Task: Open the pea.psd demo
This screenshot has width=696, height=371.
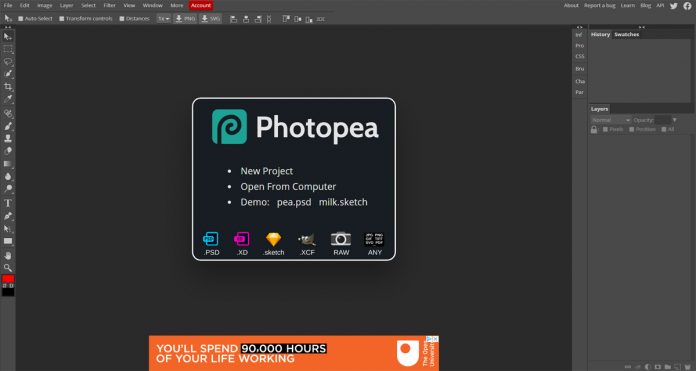Action: pyautogui.click(x=294, y=202)
